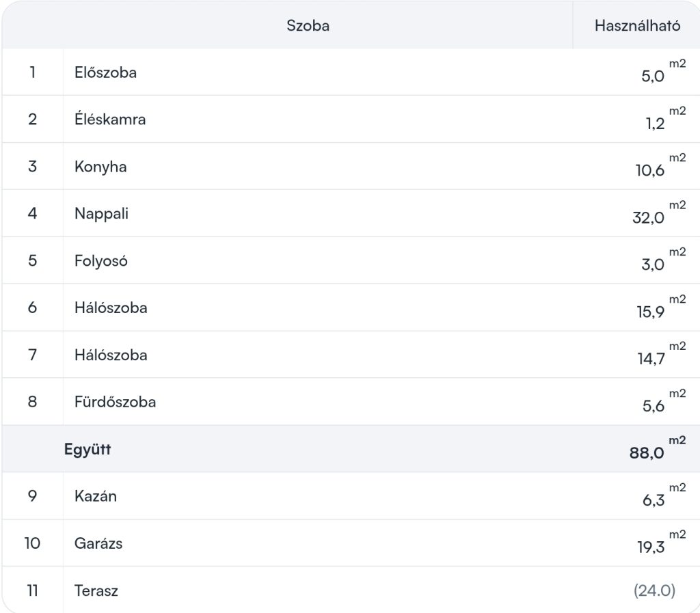Click the (24.0) terrace area value
Screen dimensions: 700x613
click(654, 590)
